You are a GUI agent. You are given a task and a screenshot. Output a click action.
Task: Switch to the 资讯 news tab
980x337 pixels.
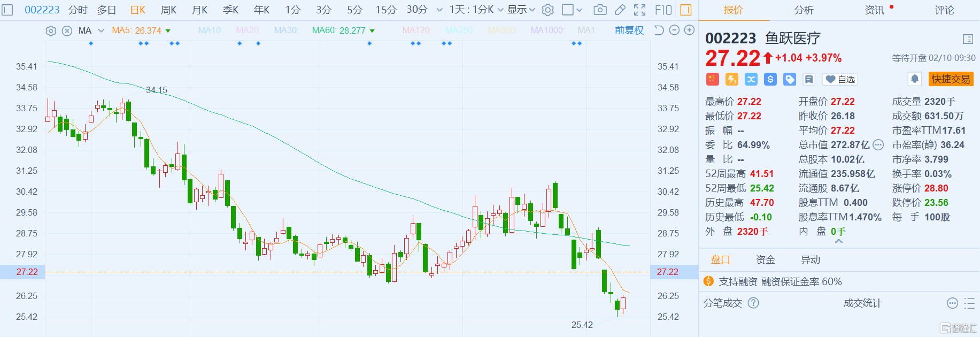pyautogui.click(x=875, y=10)
